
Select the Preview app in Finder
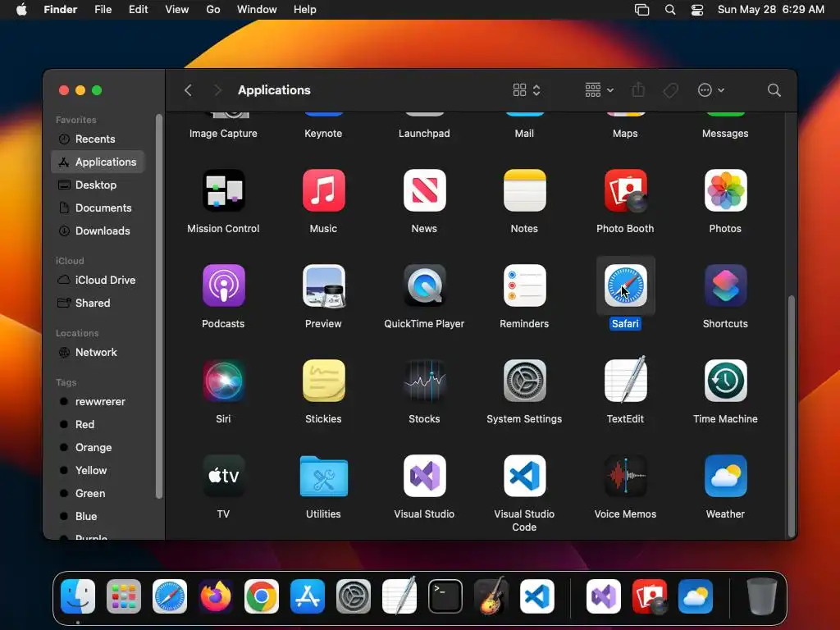[x=323, y=285]
